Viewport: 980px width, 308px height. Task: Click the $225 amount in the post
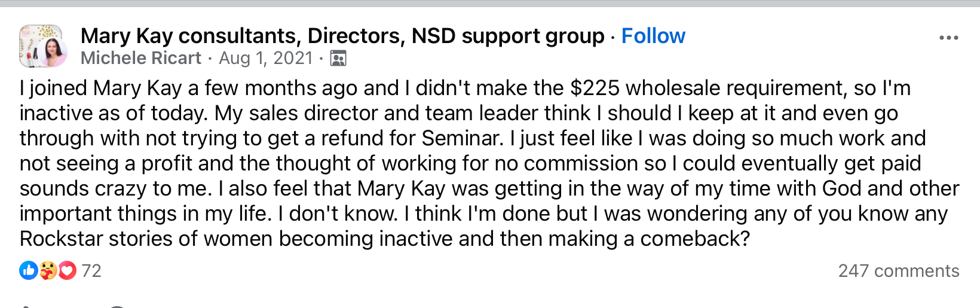point(595,88)
